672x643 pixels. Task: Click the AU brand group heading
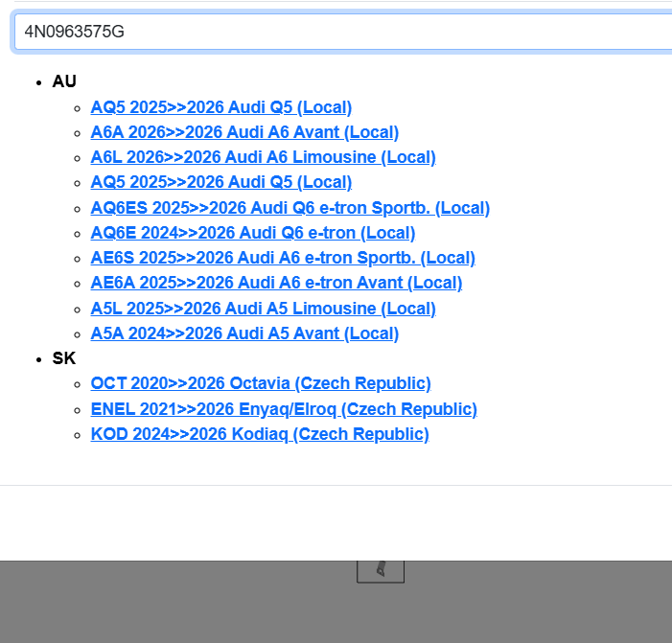pos(64,81)
